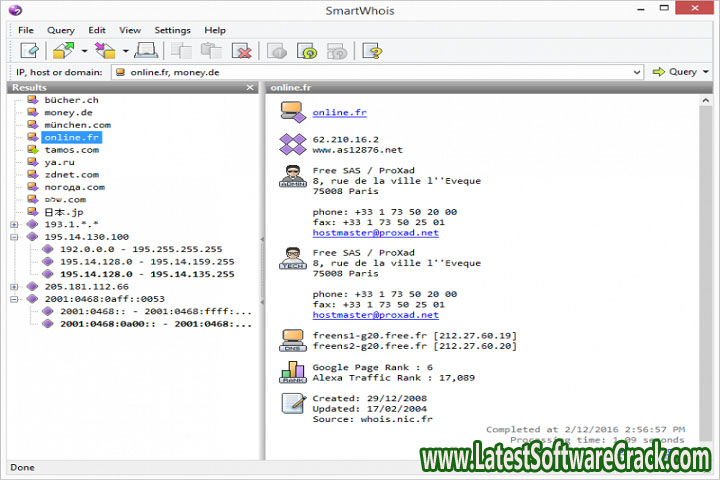Image resolution: width=720 pixels, height=480 pixels.
Task: Open the dropdown arrow next to Save icon
Action: (x=125, y=51)
